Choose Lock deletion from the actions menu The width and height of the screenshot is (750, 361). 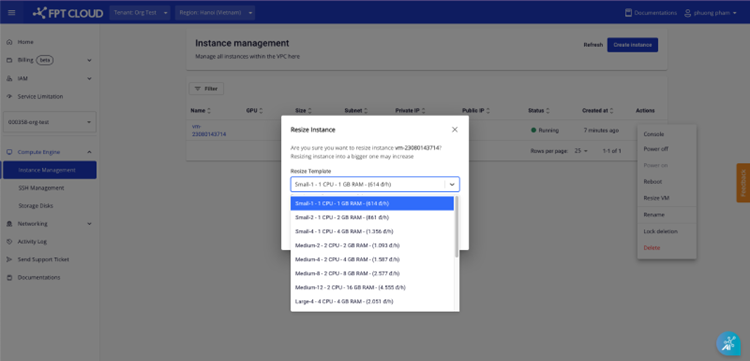coord(667,231)
